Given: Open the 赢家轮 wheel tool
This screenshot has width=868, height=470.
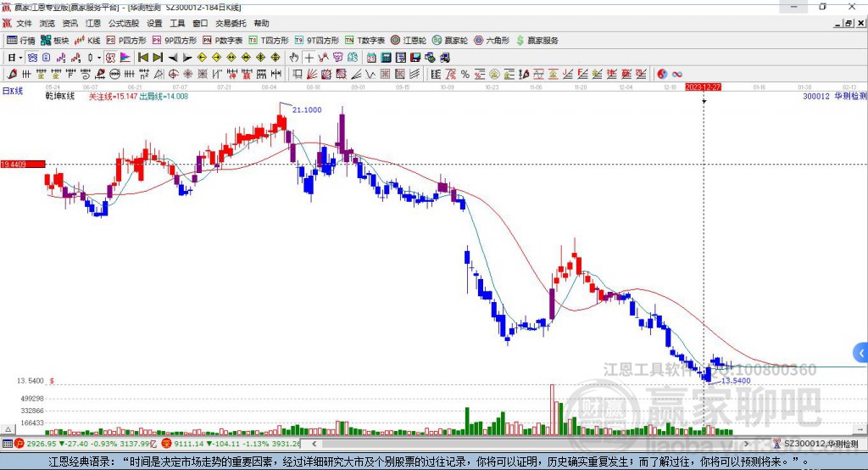Looking at the screenshot, I should 450,41.
